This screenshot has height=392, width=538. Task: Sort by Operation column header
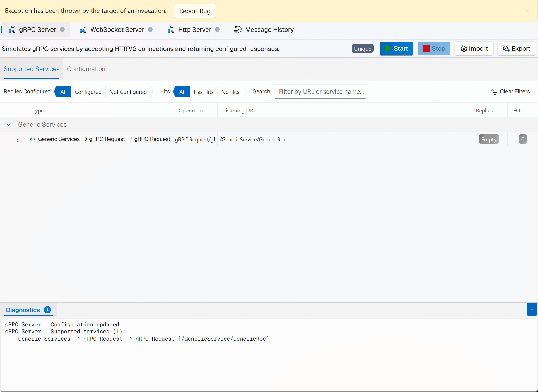pos(195,111)
